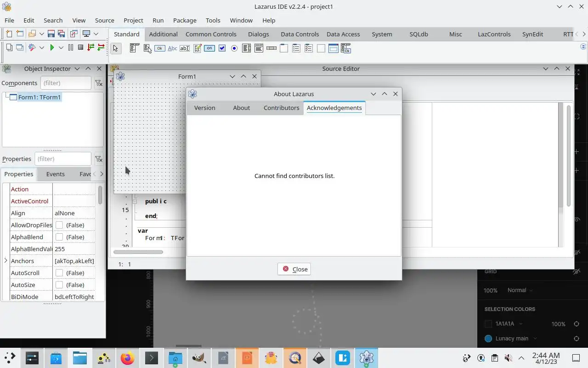Click the Save floppy disk icon

point(51,34)
